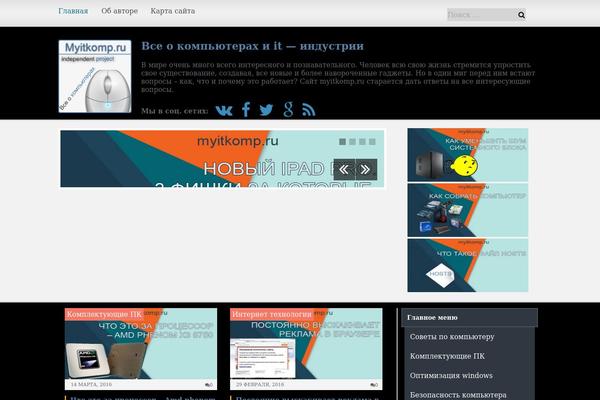Screen dimensions: 600x400
Task: Click comments icon on the AMD article
Action: [209, 385]
